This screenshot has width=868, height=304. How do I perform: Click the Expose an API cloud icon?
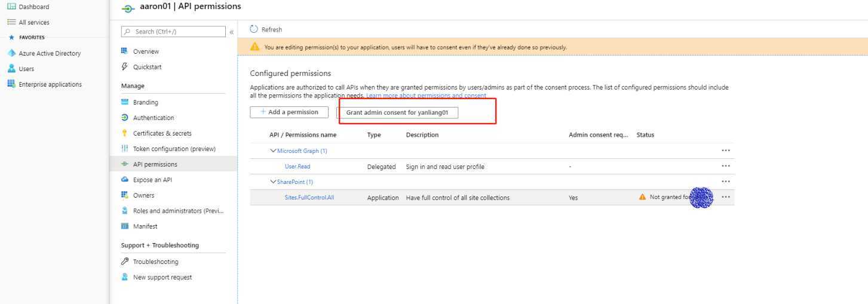pos(125,180)
